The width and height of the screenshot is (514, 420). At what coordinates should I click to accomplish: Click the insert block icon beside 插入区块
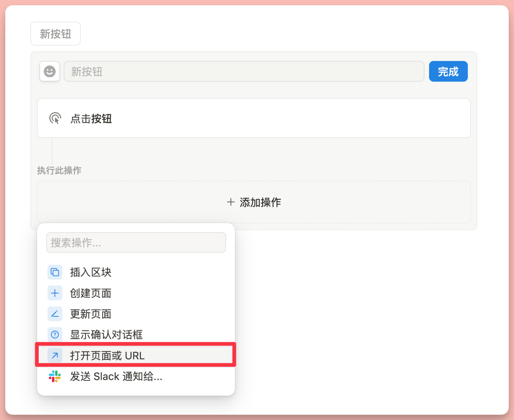[x=55, y=272]
